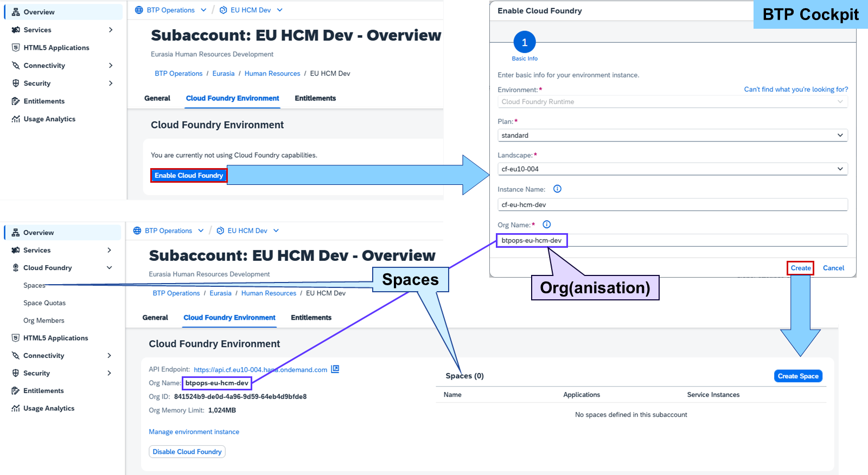Open Entitlements tab in upper subaccount view
The image size is (868, 475).
point(315,98)
